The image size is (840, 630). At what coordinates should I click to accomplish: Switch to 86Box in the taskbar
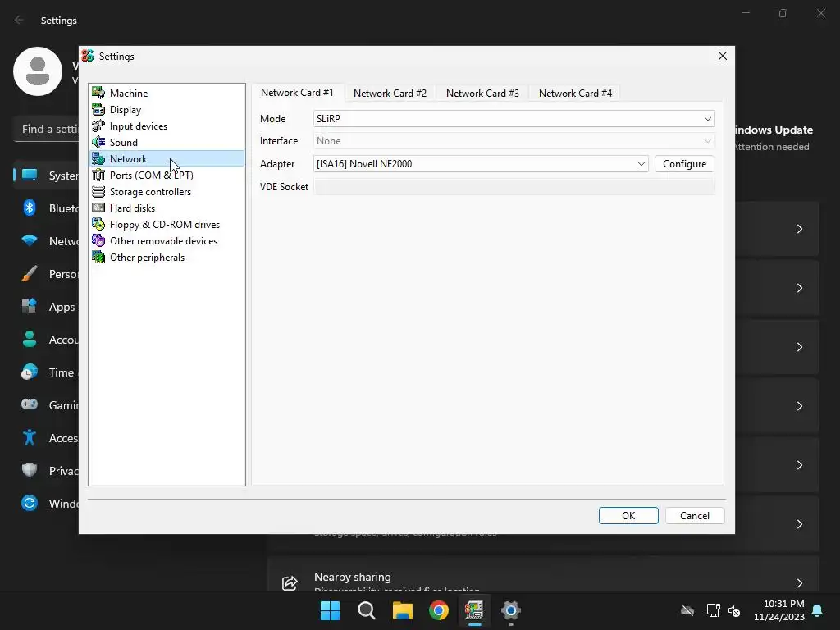pos(474,610)
